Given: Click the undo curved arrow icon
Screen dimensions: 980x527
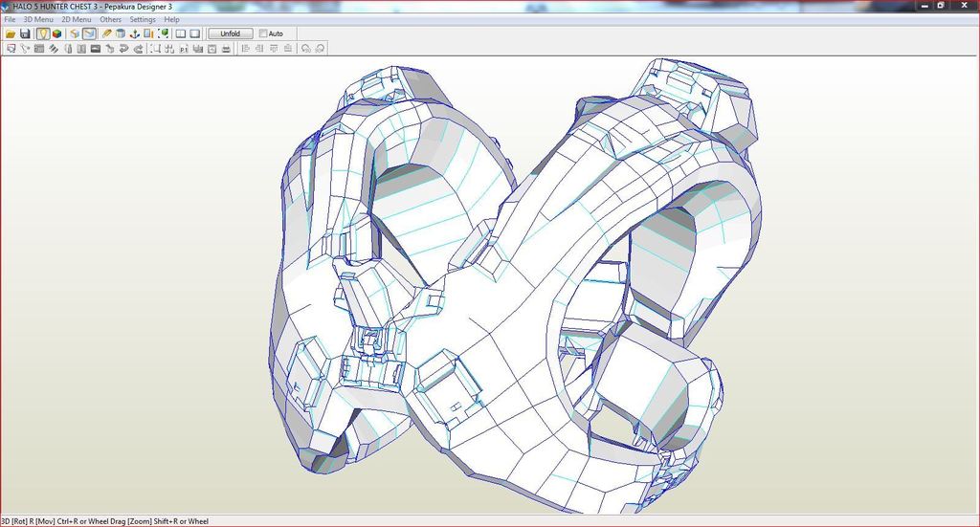Looking at the screenshot, I should click(123, 49).
